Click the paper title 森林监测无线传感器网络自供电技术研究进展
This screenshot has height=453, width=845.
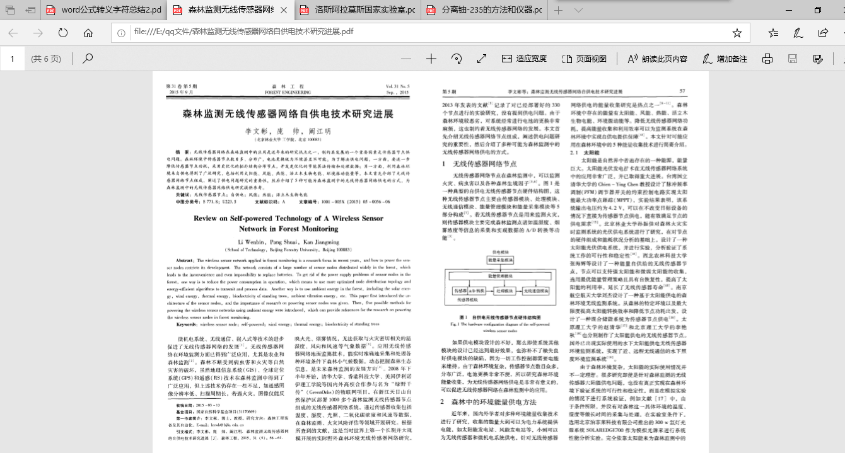[288, 114]
